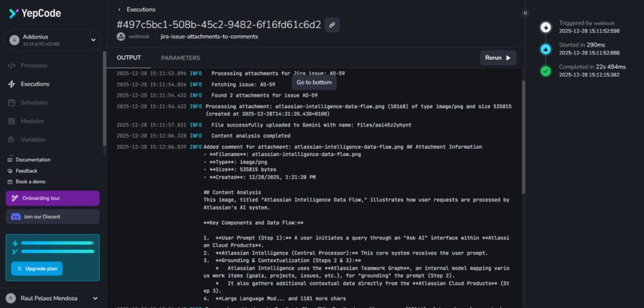Click the YepCode logo icon
644x308 pixels.
pos(14,14)
